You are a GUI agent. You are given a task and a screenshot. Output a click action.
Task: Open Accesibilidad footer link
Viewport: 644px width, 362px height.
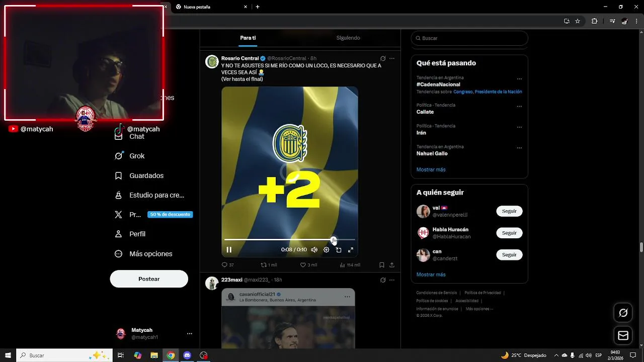point(467,301)
